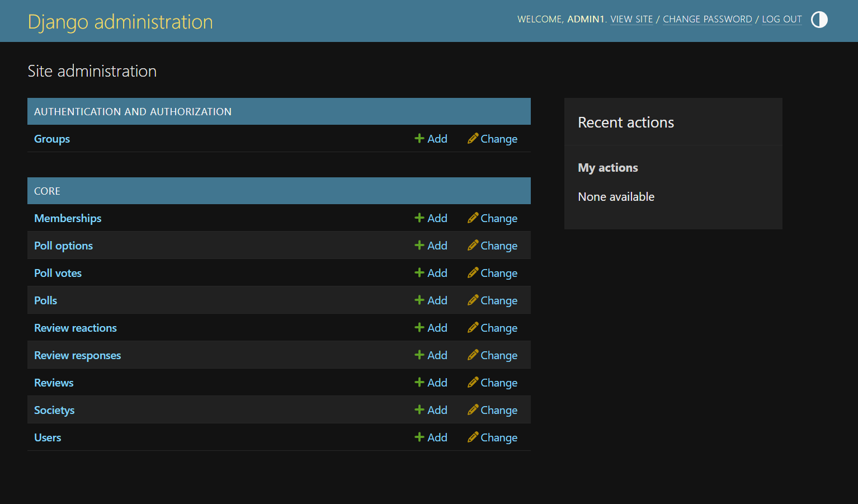Viewport: 858px width, 504px height.
Task: Add a new Membership
Action: [431, 218]
